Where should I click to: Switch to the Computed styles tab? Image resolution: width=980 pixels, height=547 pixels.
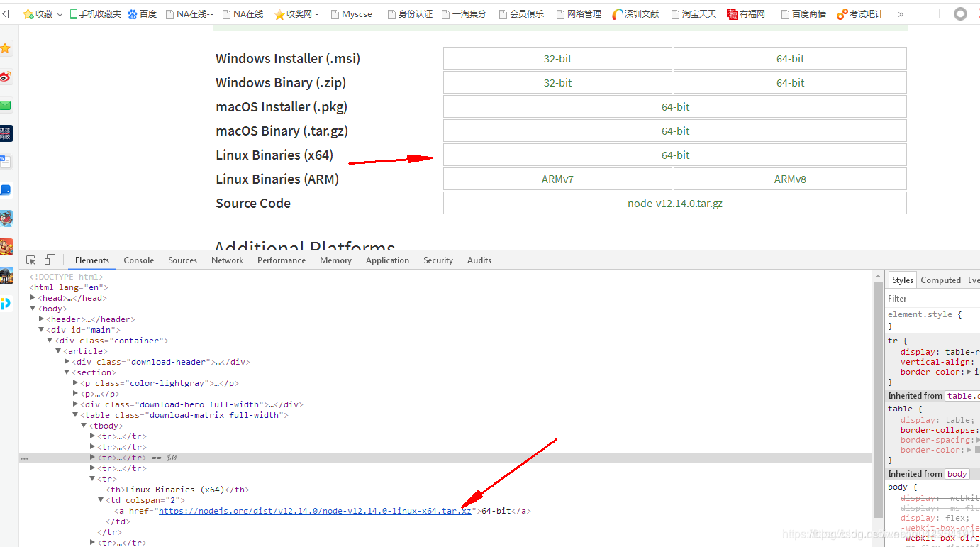[x=940, y=280]
